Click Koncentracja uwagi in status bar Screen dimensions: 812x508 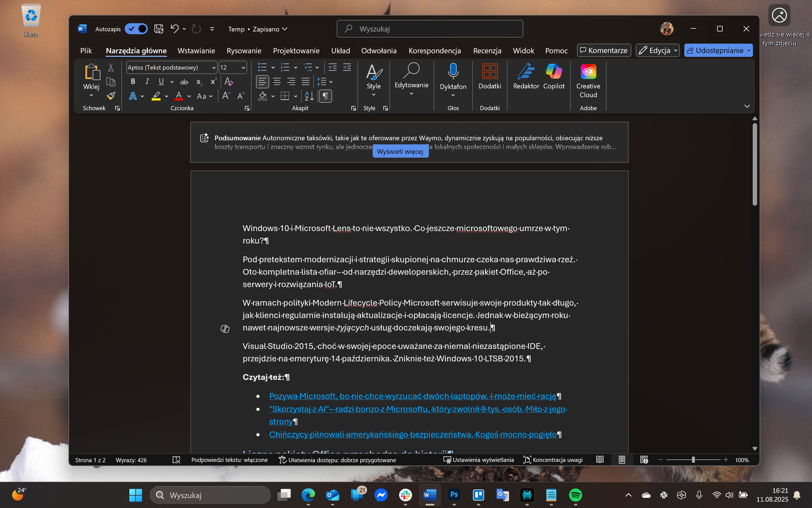tap(553, 460)
